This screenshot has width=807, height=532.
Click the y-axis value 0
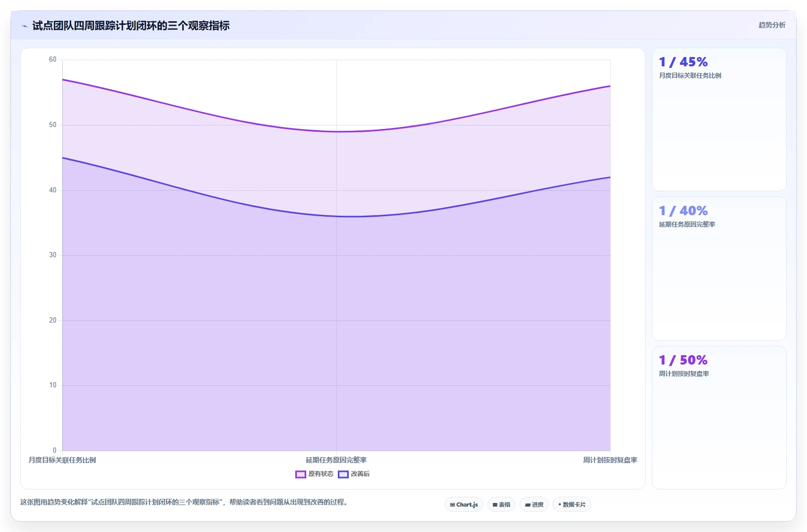click(54, 451)
